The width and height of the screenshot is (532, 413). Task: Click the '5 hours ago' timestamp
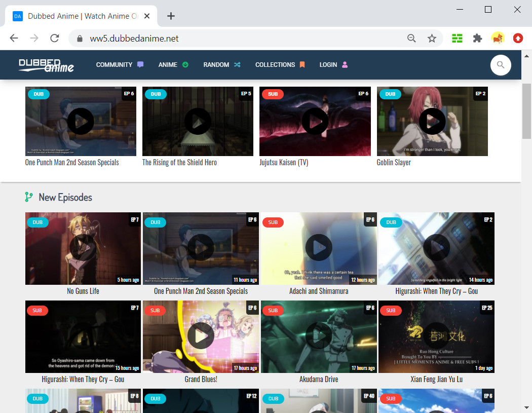pyautogui.click(x=128, y=280)
